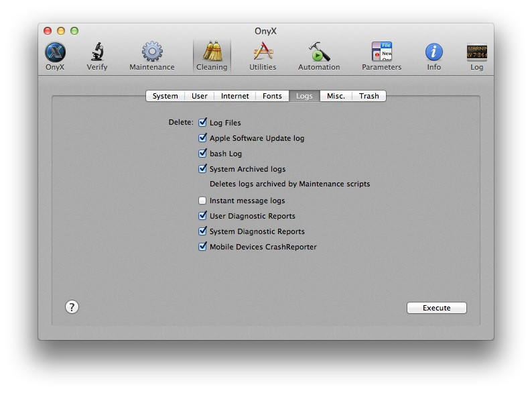Open the Log viewer icon
This screenshot has height=393, width=532.
(476, 56)
